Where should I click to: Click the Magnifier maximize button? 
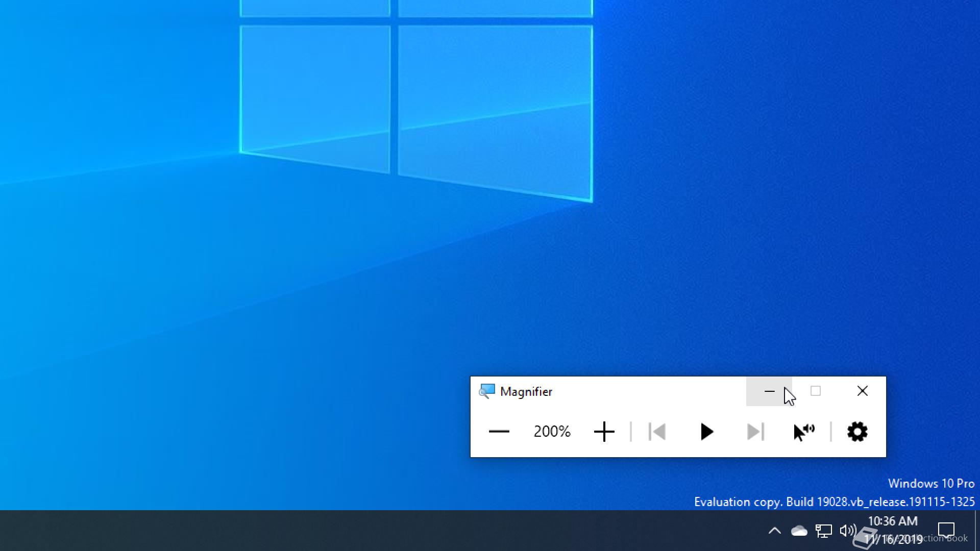tap(816, 391)
